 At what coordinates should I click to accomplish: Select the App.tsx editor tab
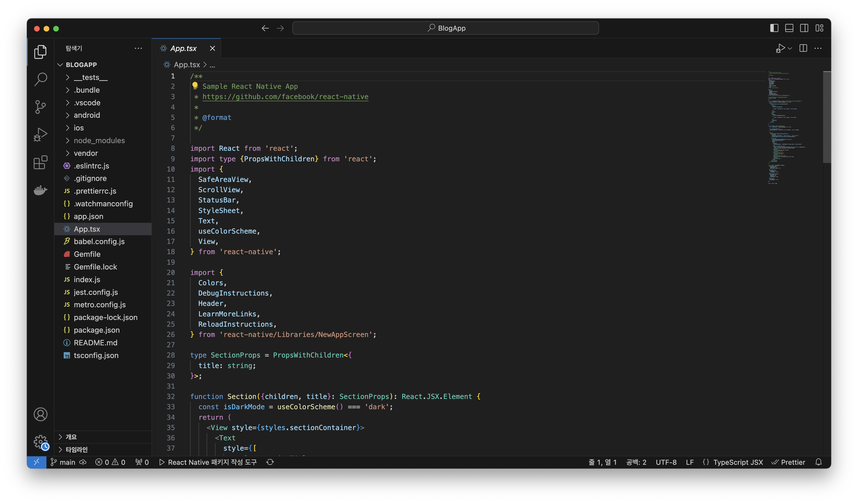(184, 48)
